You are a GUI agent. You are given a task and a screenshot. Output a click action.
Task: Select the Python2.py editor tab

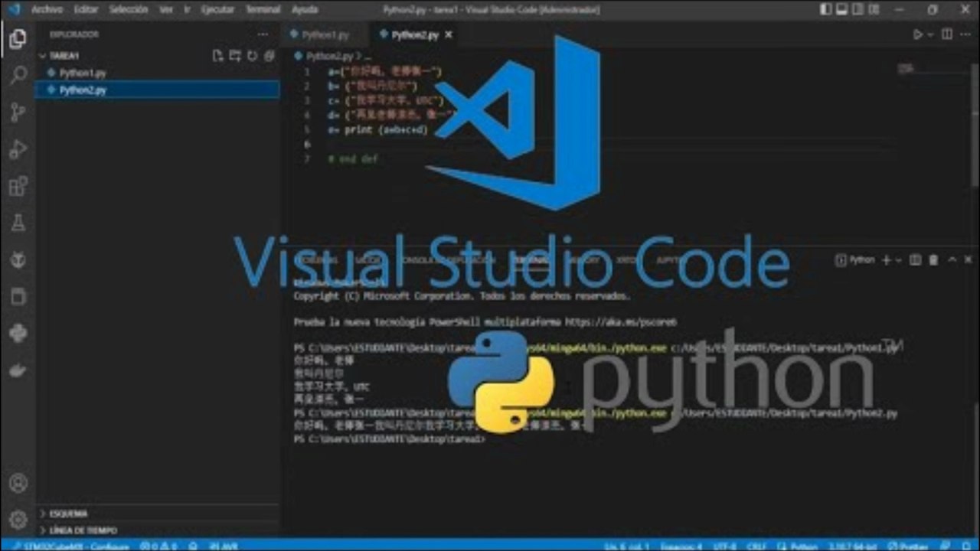pos(414,34)
